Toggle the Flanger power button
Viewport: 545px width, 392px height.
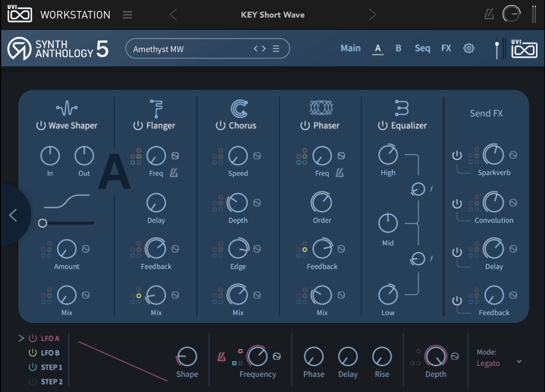[x=138, y=125]
